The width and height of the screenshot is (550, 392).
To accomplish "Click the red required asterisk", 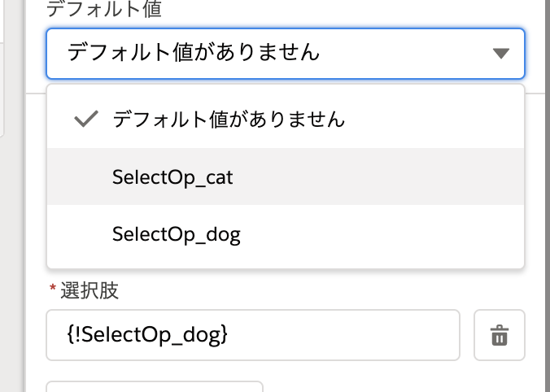I will (53, 289).
